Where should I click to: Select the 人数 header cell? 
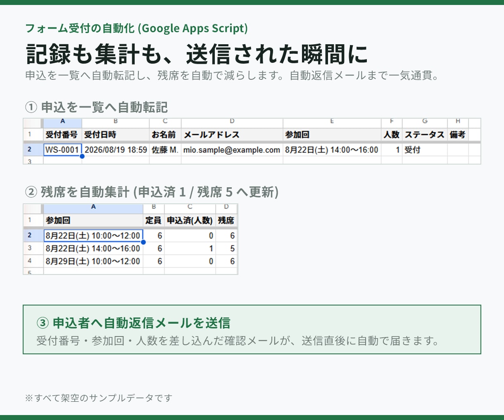coord(392,135)
